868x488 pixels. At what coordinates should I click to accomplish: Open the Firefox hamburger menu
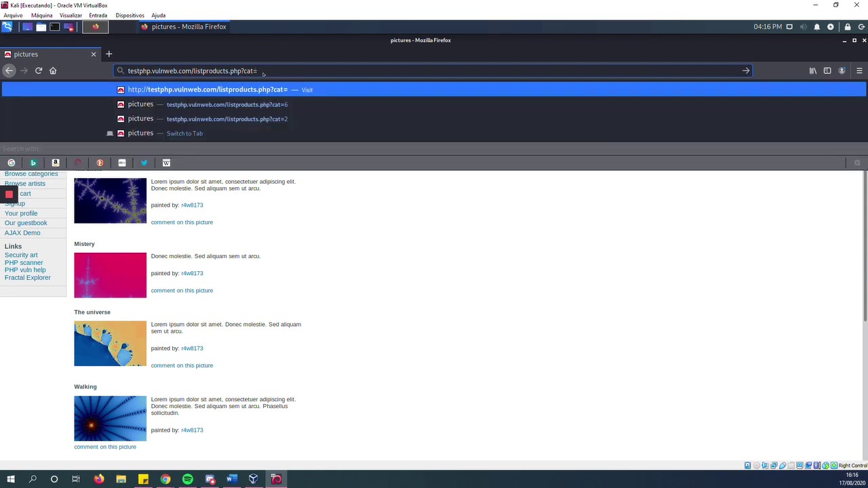[x=859, y=70]
